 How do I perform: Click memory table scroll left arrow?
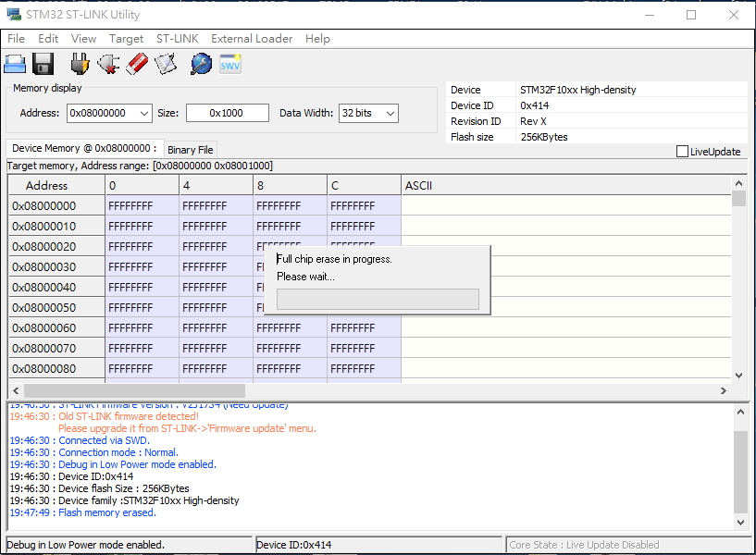pos(16,390)
